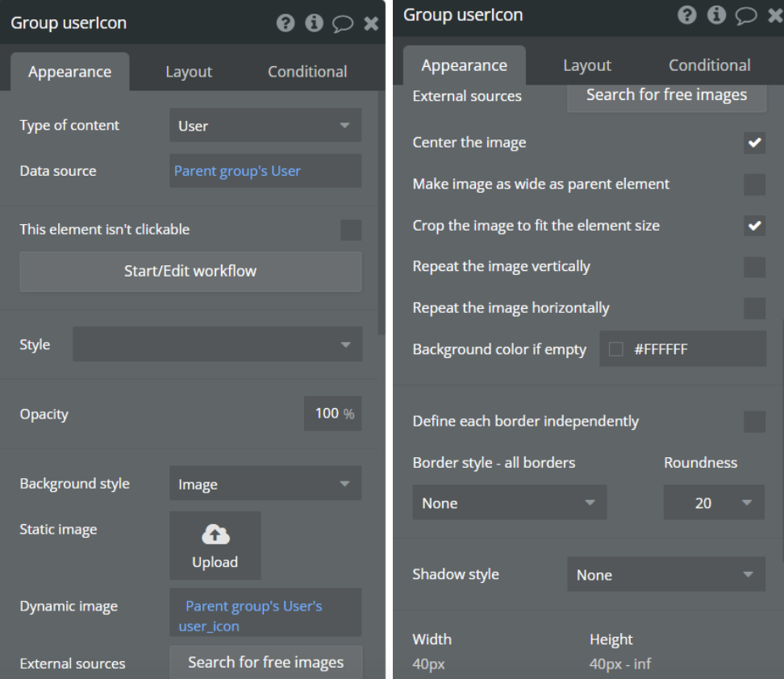Click 'Search for free images' in right panel
The width and height of the screenshot is (784, 679).
666,95
